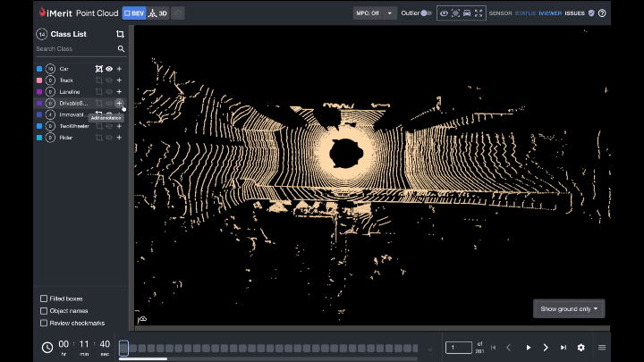Select the Immovabl... class row

[x=80, y=114]
